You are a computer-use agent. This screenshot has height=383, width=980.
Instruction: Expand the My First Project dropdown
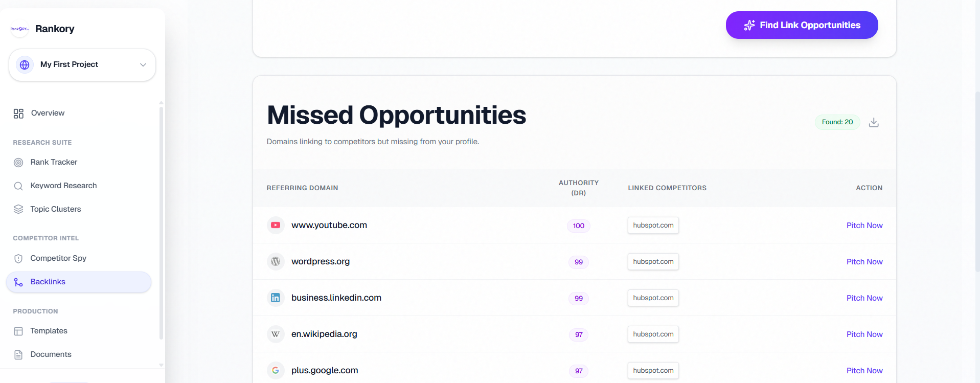point(143,65)
